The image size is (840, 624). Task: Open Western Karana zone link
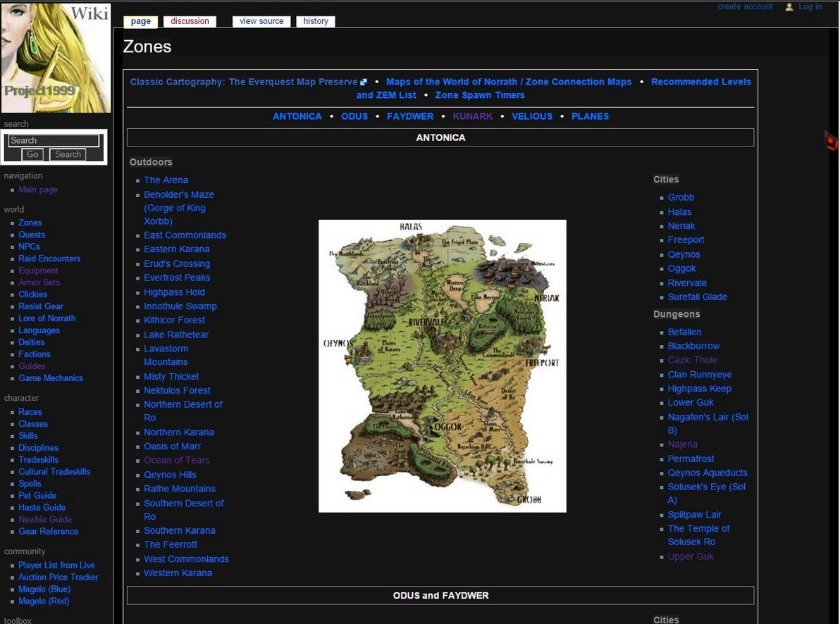[178, 573]
